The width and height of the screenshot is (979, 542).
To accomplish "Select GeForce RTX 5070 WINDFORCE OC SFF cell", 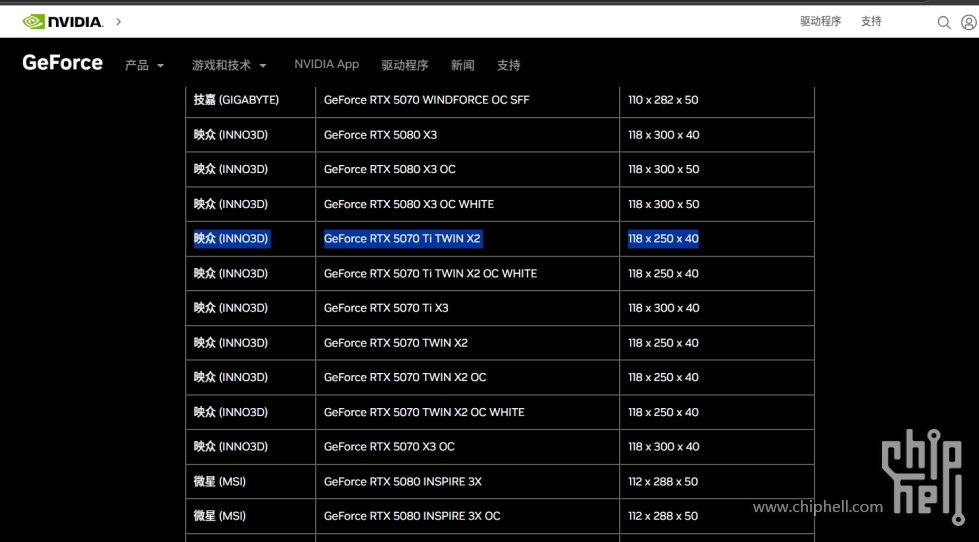I will click(426, 100).
